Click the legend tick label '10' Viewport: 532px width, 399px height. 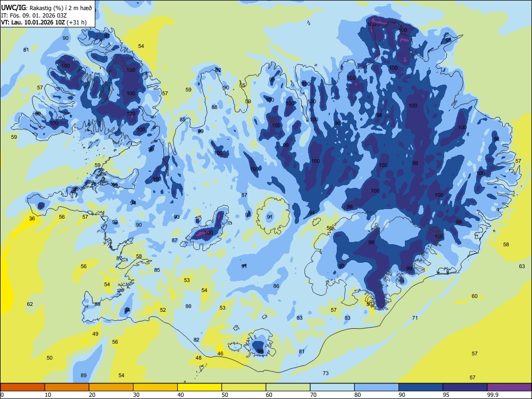point(48,395)
